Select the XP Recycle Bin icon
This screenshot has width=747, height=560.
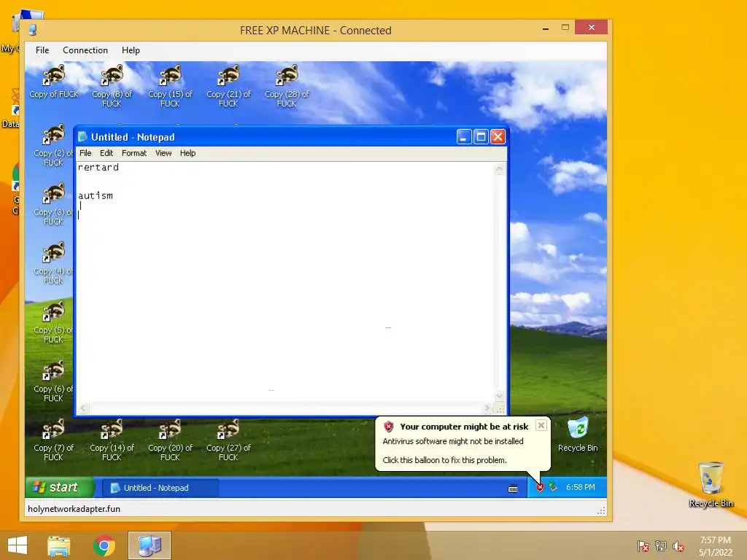click(x=578, y=435)
